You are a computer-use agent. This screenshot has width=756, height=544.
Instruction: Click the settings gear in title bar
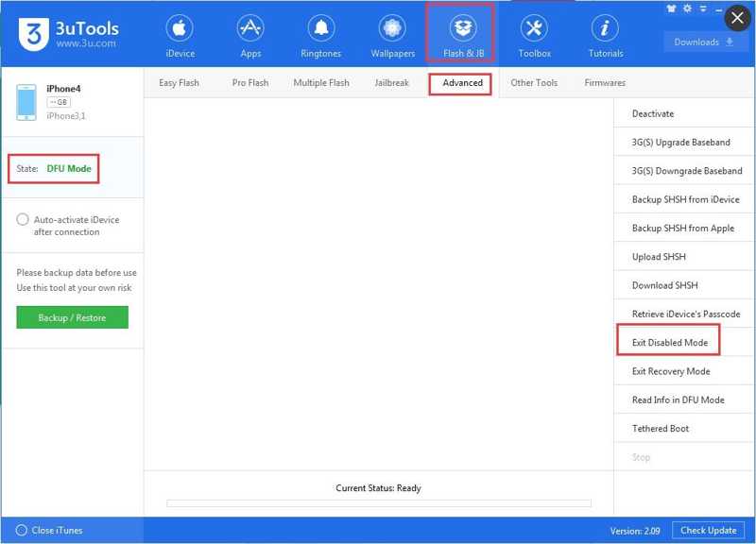coord(687,8)
